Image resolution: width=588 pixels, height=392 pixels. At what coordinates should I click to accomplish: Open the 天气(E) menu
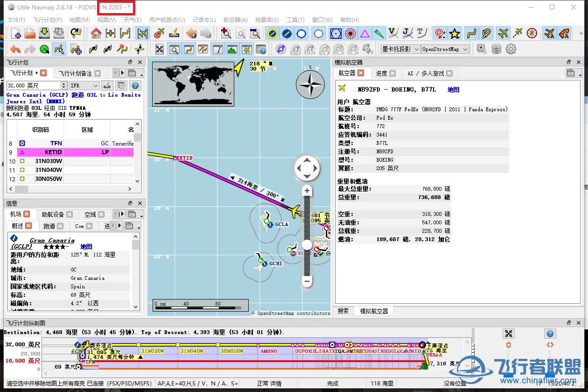coord(133,20)
